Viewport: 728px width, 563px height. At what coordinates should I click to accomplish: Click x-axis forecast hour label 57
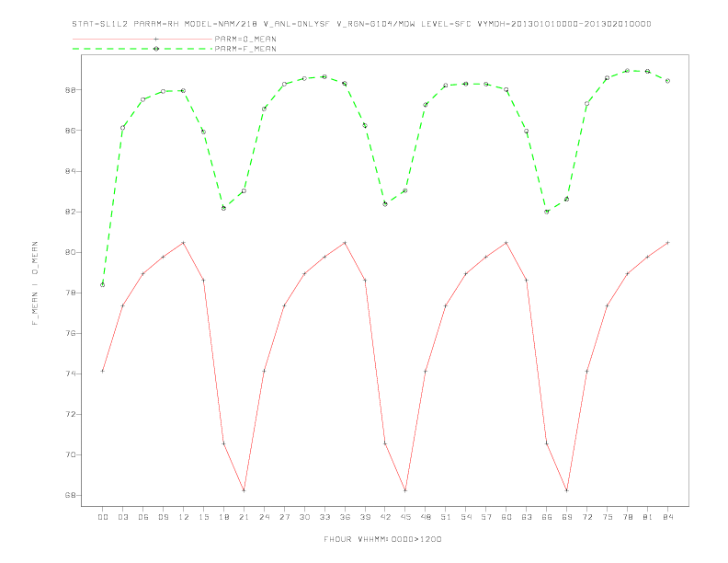[486, 517]
